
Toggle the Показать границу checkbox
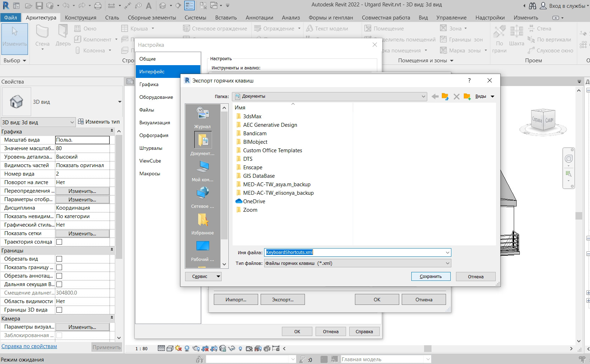[59, 267]
